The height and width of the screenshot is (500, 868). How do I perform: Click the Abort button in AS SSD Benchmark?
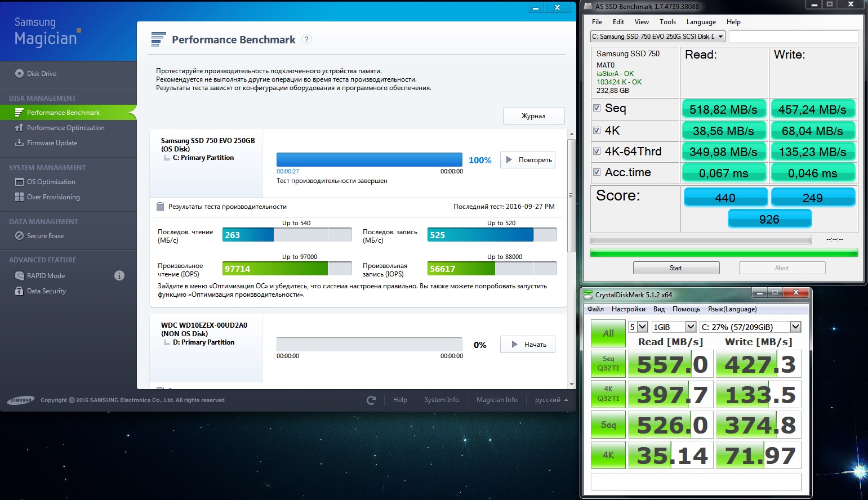pos(782,268)
